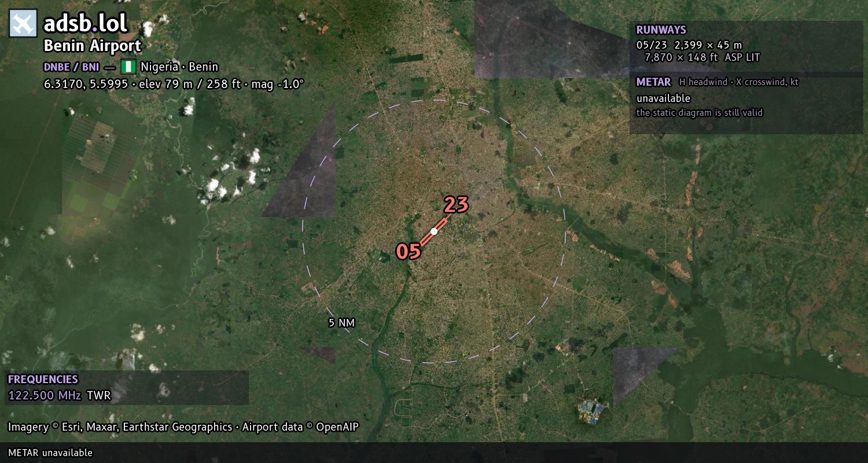Image resolution: width=868 pixels, height=463 pixels.
Task: Click the TWR label beside the frequency
Action: click(99, 396)
